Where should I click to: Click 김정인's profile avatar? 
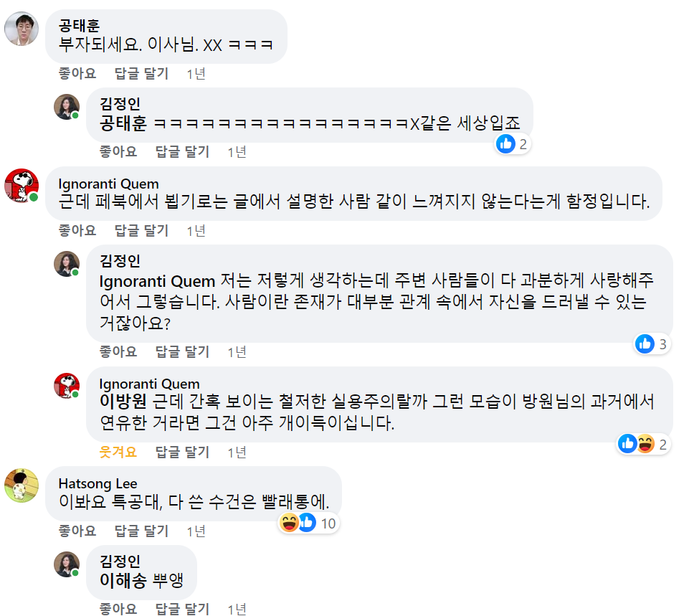point(67,105)
